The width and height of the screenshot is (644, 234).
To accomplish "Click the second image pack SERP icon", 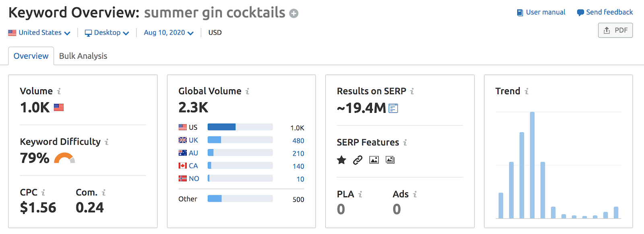I will pos(390,160).
